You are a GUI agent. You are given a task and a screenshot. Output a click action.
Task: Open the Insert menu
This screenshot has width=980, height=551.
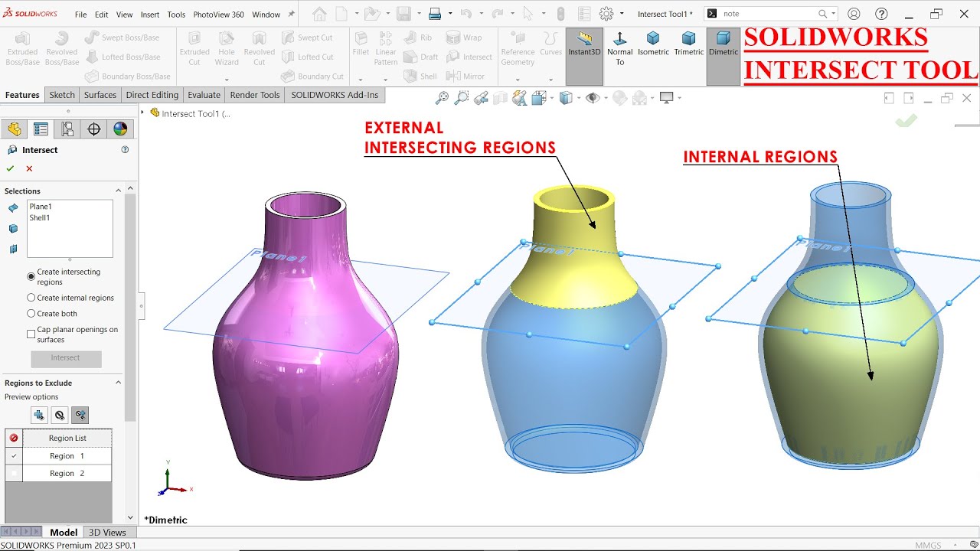[x=150, y=15]
